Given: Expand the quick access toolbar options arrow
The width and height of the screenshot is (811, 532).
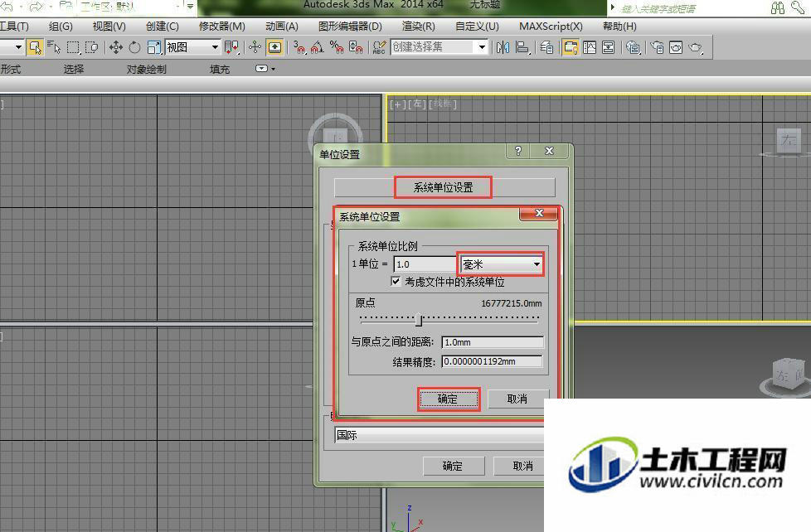Looking at the screenshot, I should coord(191,7).
